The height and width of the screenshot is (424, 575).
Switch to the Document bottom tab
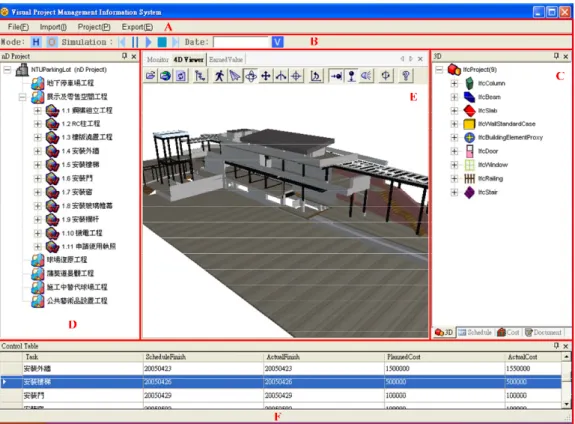coord(543,332)
